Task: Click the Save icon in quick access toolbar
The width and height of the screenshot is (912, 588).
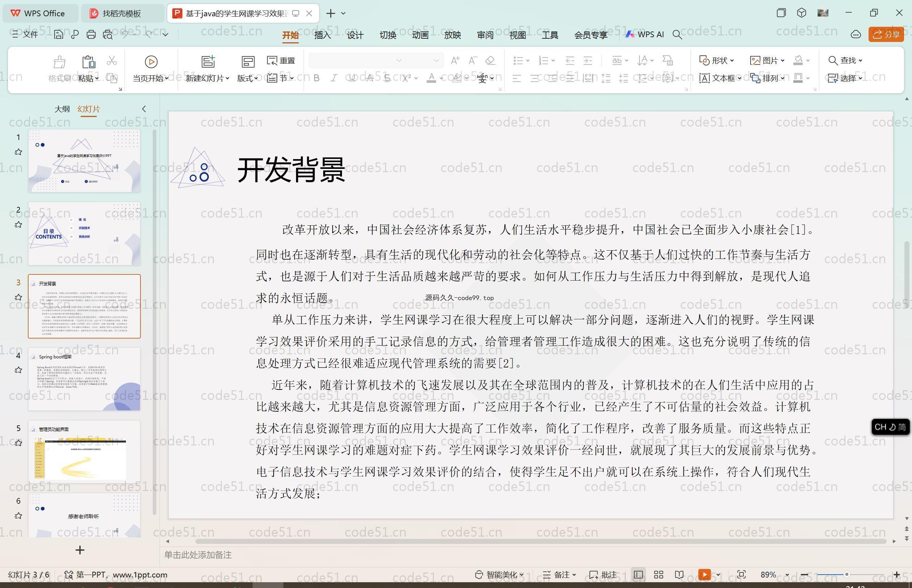Action: click(x=59, y=34)
